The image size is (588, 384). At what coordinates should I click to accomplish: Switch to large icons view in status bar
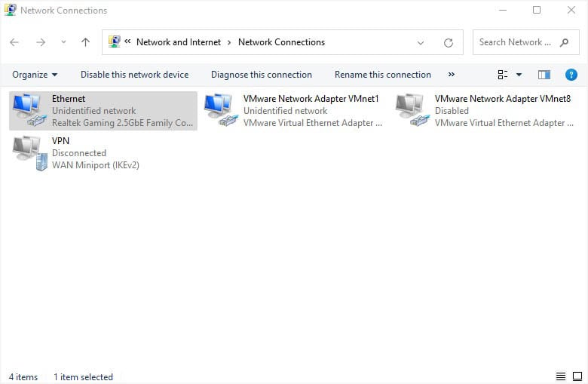[577, 376]
